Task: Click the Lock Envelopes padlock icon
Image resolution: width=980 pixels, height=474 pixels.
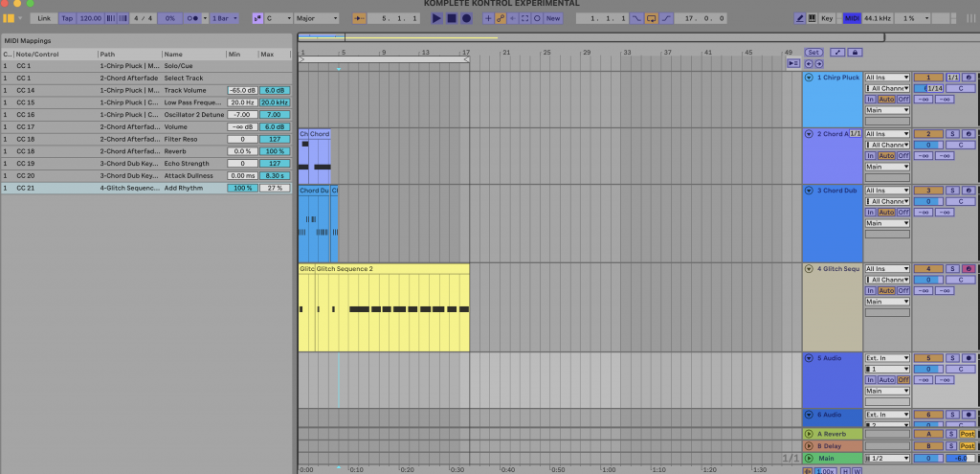Action: [855, 52]
